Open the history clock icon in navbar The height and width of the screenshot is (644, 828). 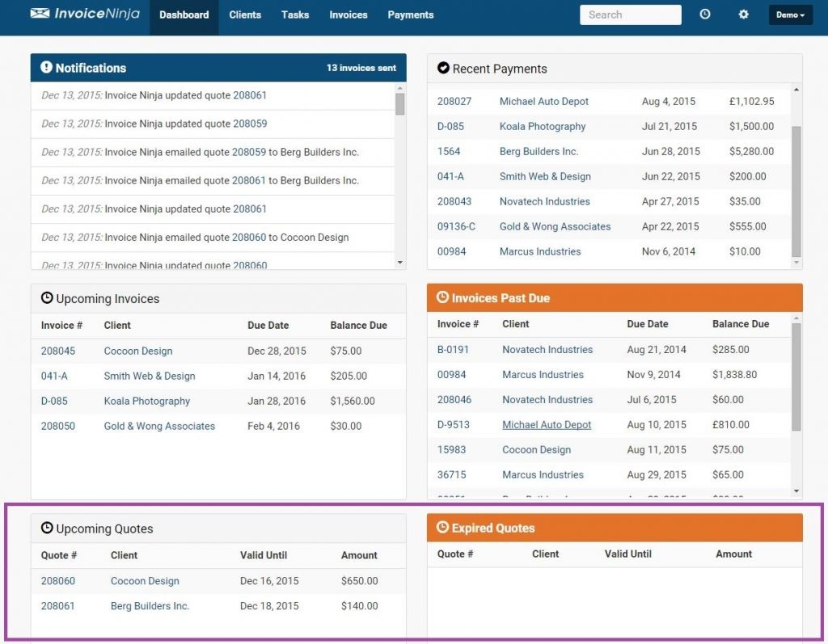click(705, 15)
